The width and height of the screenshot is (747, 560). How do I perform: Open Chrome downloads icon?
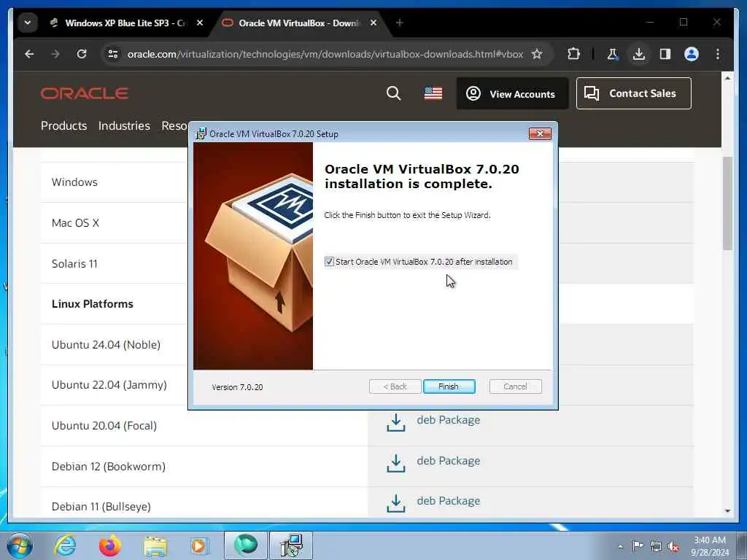(x=639, y=54)
